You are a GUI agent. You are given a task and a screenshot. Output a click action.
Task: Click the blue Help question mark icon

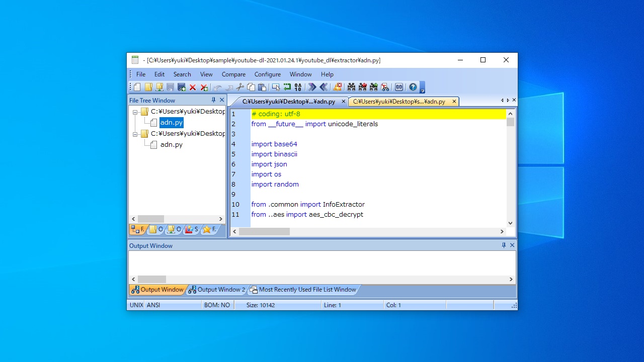click(x=413, y=87)
